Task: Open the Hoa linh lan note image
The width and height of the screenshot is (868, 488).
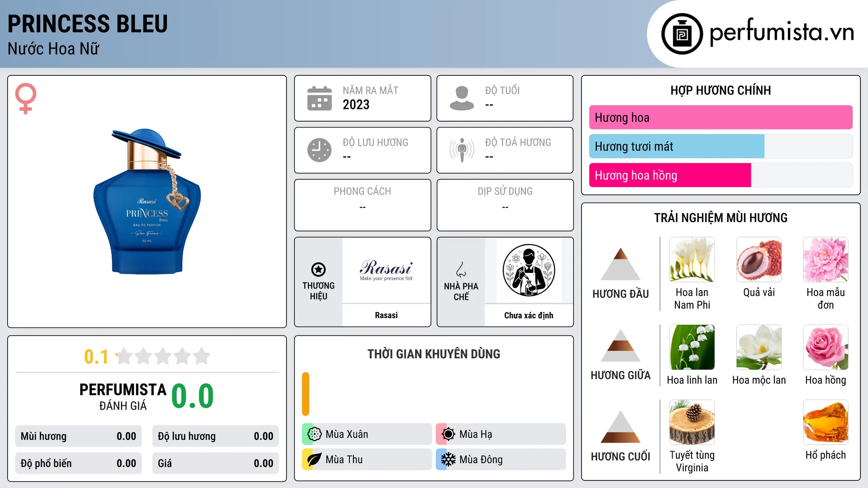Action: click(692, 347)
